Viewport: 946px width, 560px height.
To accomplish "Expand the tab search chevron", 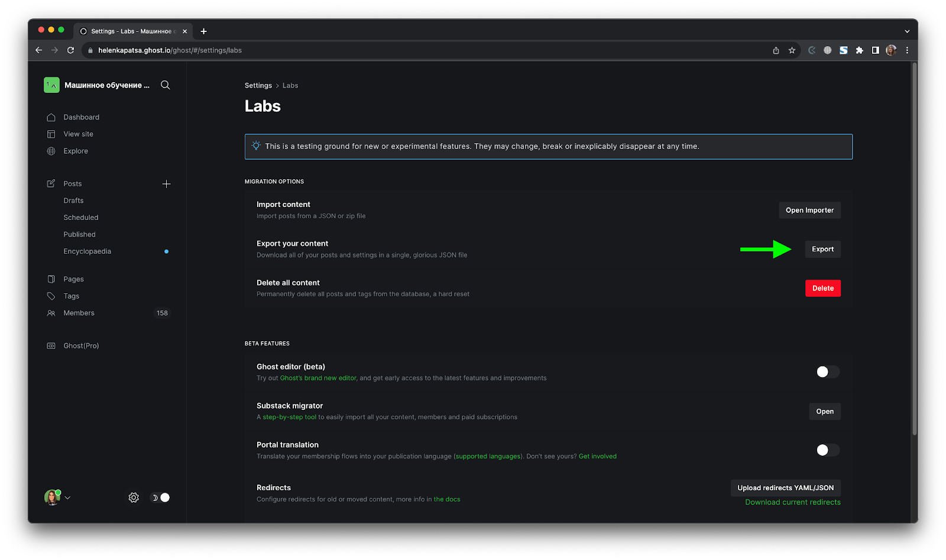I will [907, 31].
